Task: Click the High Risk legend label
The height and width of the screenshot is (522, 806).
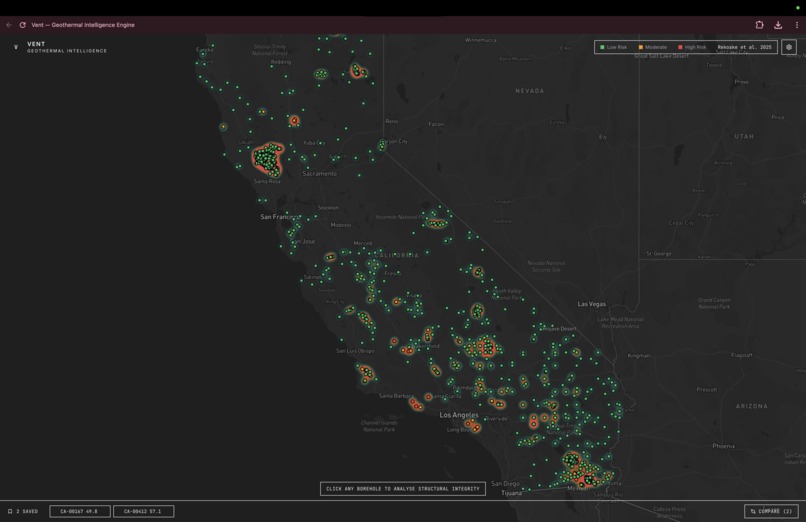Action: point(695,47)
